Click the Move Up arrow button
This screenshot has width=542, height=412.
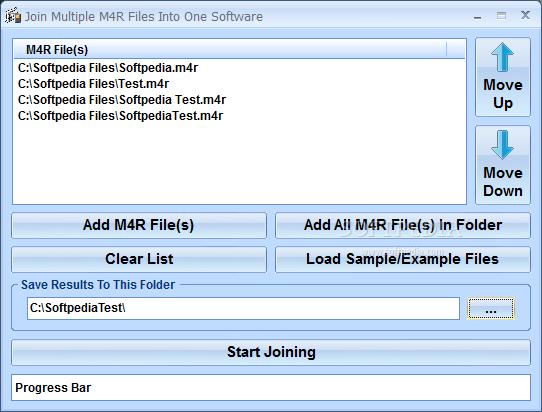(x=503, y=77)
